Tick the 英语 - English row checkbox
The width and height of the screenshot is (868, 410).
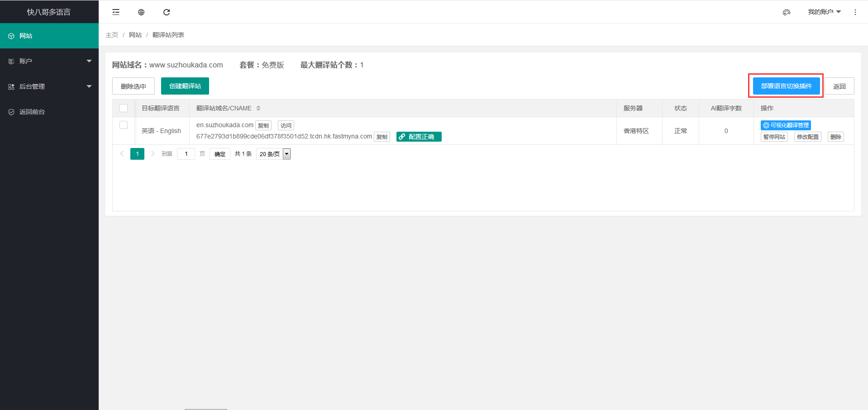tap(124, 125)
